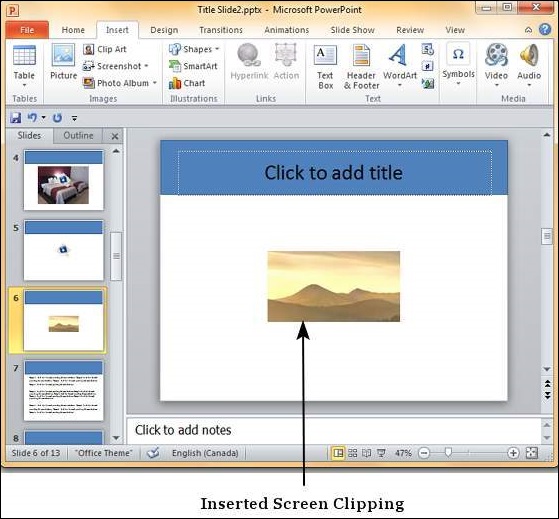Image resolution: width=559 pixels, height=519 pixels.
Task: Insert Audio
Action: (x=529, y=64)
